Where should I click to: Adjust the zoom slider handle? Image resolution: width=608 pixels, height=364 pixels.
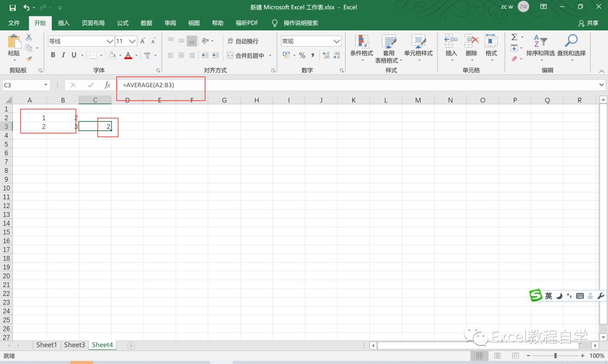[555, 356]
